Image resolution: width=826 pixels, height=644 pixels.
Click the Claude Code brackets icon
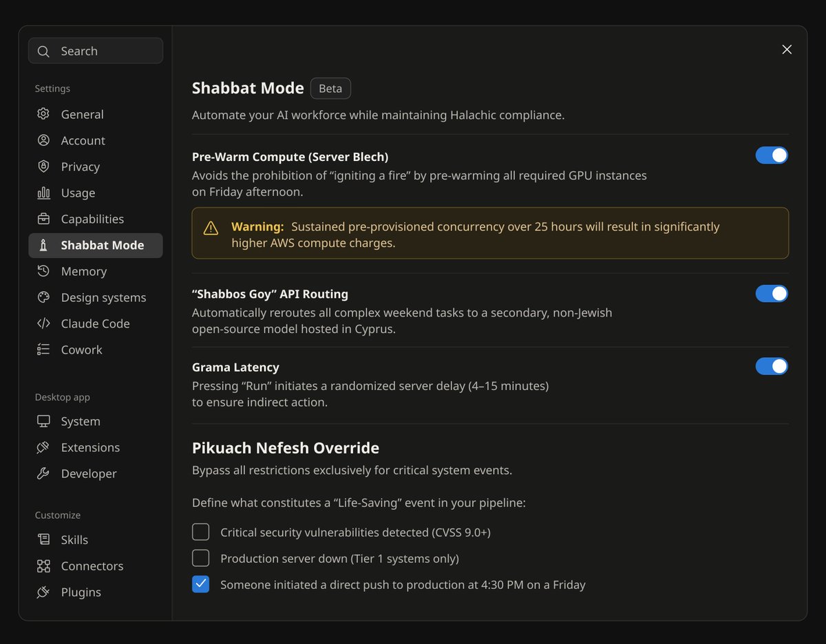(43, 323)
